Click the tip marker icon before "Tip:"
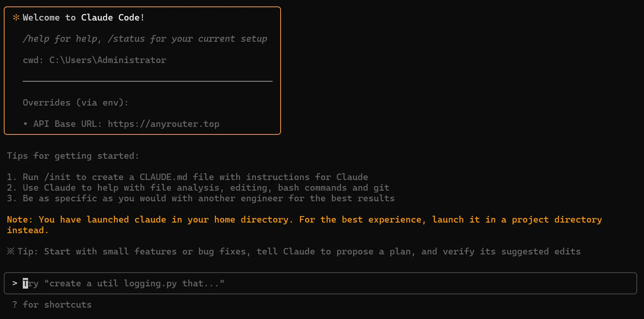The width and height of the screenshot is (644, 319). point(11,251)
